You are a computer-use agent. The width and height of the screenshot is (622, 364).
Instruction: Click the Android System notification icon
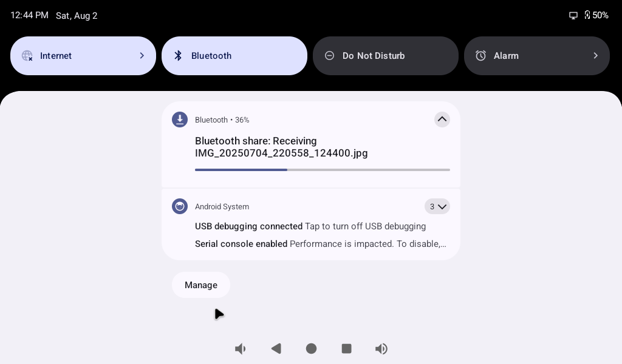pos(180,206)
